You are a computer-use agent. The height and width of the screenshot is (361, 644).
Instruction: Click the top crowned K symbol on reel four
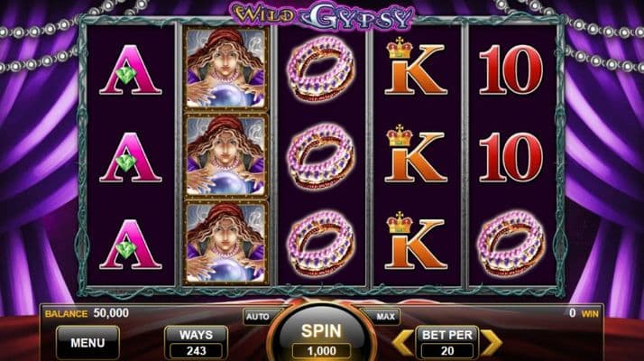click(415, 66)
